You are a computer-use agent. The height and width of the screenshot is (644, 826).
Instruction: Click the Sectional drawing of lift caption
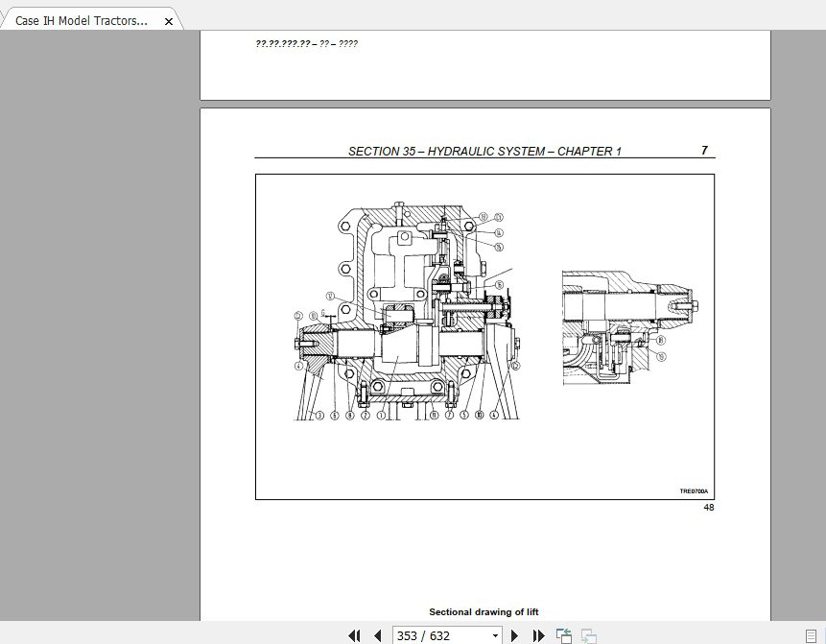(484, 612)
